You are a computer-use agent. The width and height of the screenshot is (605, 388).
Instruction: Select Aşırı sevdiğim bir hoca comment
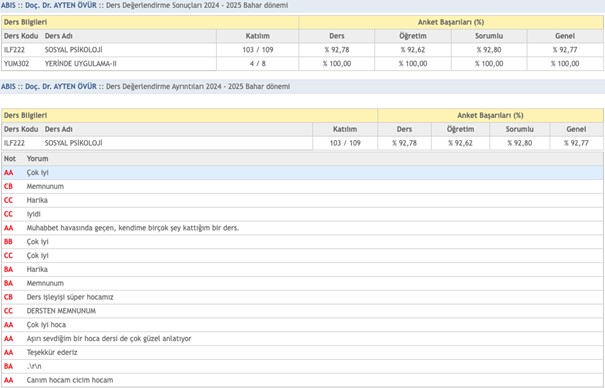(x=302, y=339)
